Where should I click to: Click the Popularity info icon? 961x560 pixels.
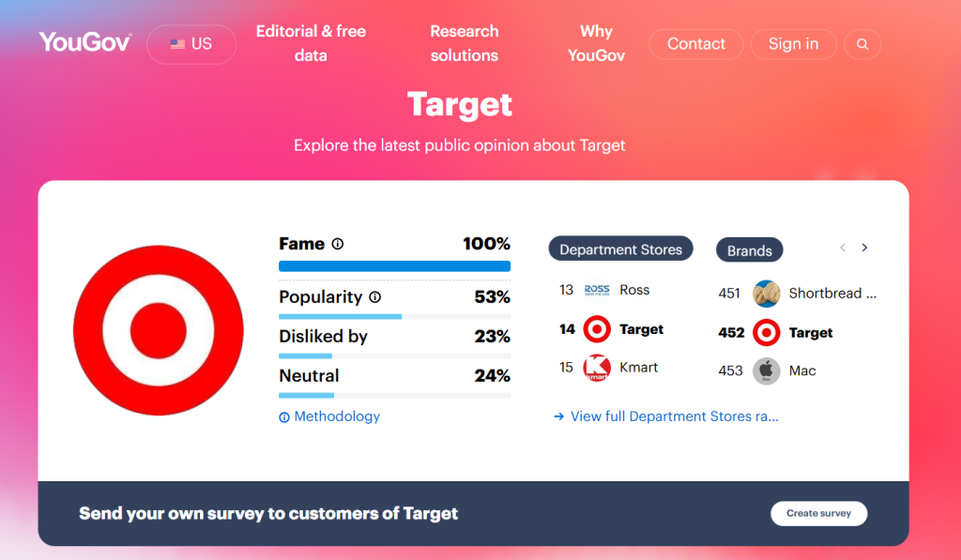pyautogui.click(x=374, y=297)
